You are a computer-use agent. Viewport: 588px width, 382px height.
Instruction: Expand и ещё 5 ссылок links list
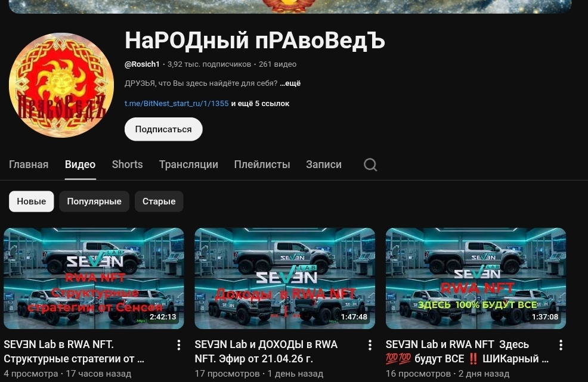pos(260,104)
